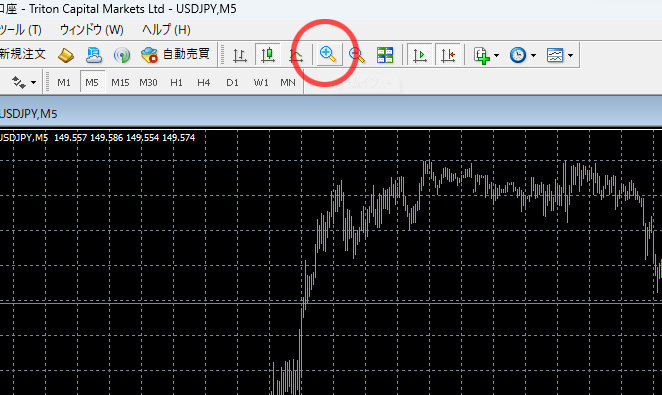Click the 自動売買 auto trading button
This screenshot has height=395, width=662.
[x=175, y=54]
